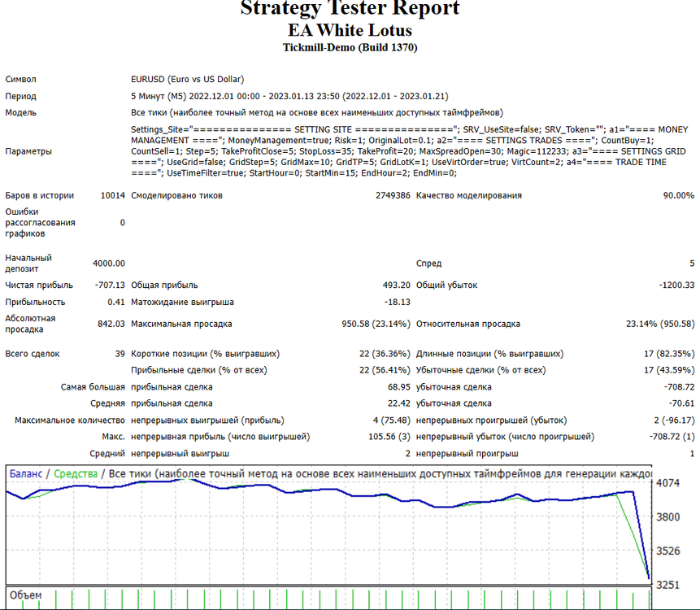
Task: Click the net profit value -707.13
Action: click(110, 285)
